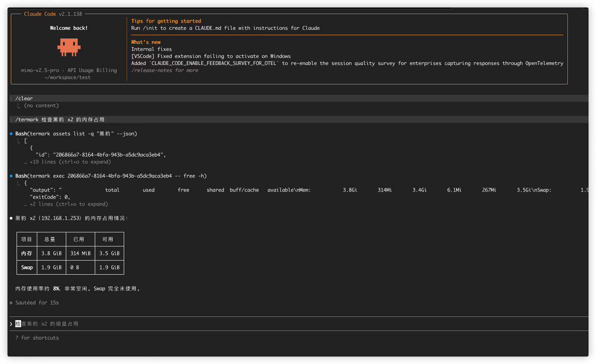Click the "3.8 GiB" memory total cell
The width and height of the screenshot is (596, 364).
(51, 254)
